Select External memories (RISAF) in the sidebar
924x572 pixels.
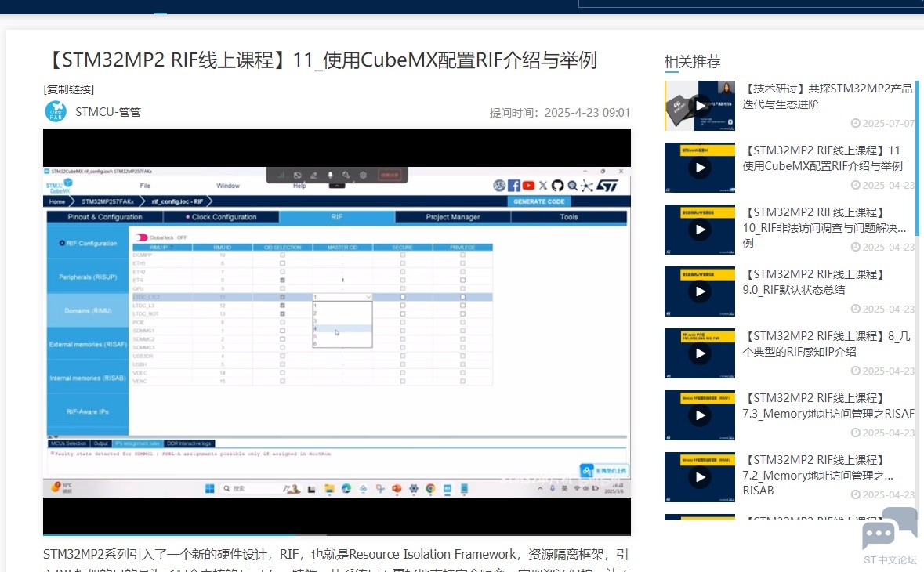[x=88, y=345]
